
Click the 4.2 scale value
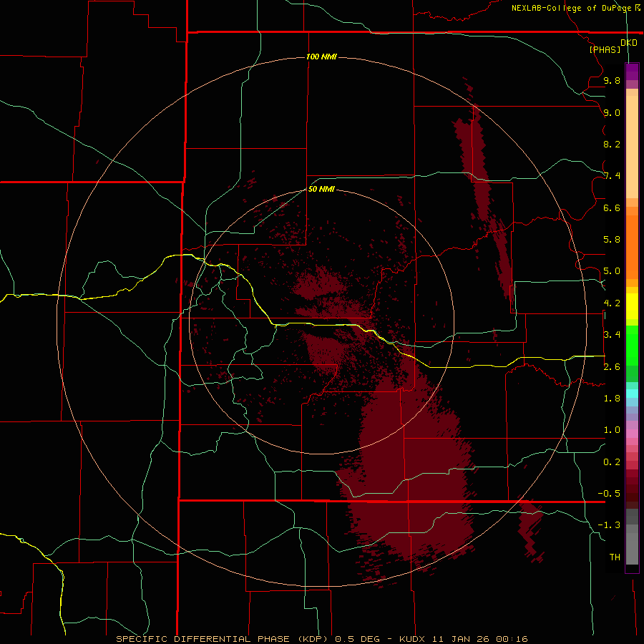pos(612,303)
